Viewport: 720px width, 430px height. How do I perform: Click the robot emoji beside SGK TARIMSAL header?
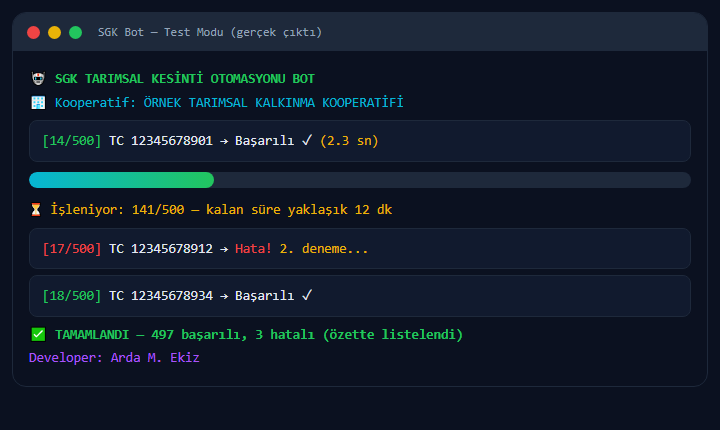click(x=38, y=79)
